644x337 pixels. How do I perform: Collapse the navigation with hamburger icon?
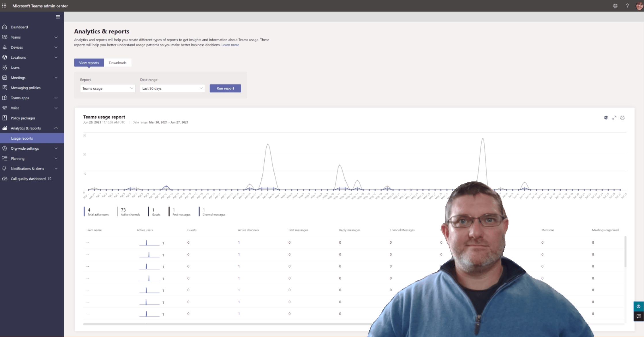pos(58,17)
